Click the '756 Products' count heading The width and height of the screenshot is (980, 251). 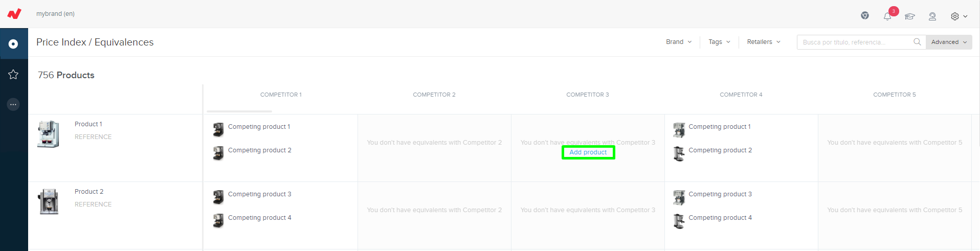pyautogui.click(x=66, y=75)
